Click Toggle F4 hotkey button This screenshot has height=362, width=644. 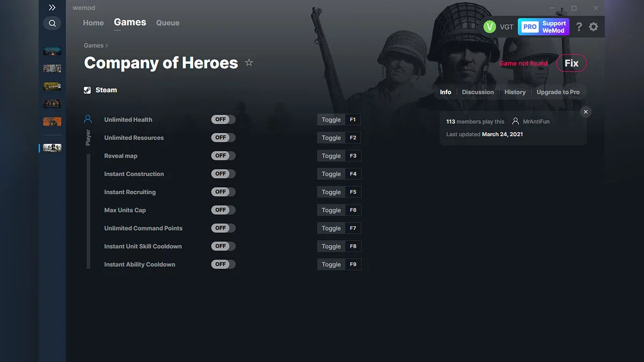tap(339, 174)
